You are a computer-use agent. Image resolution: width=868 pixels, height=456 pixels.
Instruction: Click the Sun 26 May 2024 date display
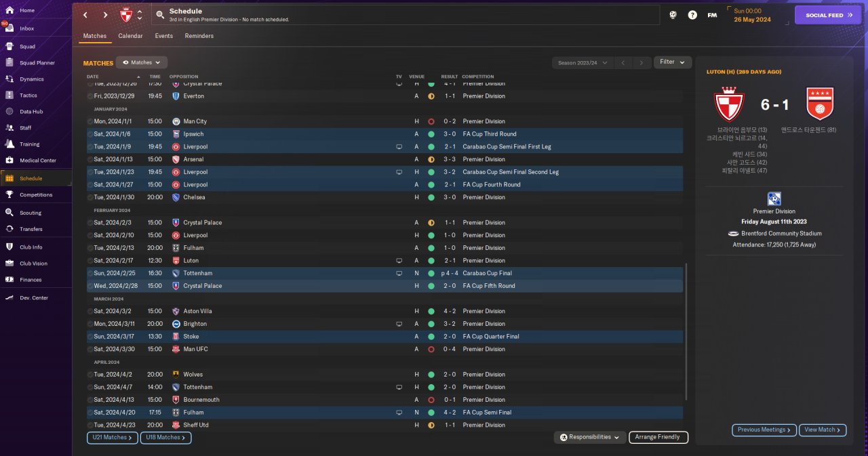(753, 15)
